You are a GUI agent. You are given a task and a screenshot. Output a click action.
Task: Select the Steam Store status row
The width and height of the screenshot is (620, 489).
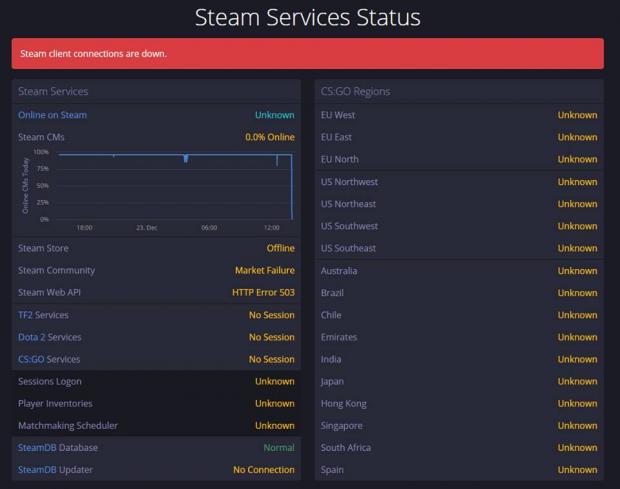pos(156,248)
